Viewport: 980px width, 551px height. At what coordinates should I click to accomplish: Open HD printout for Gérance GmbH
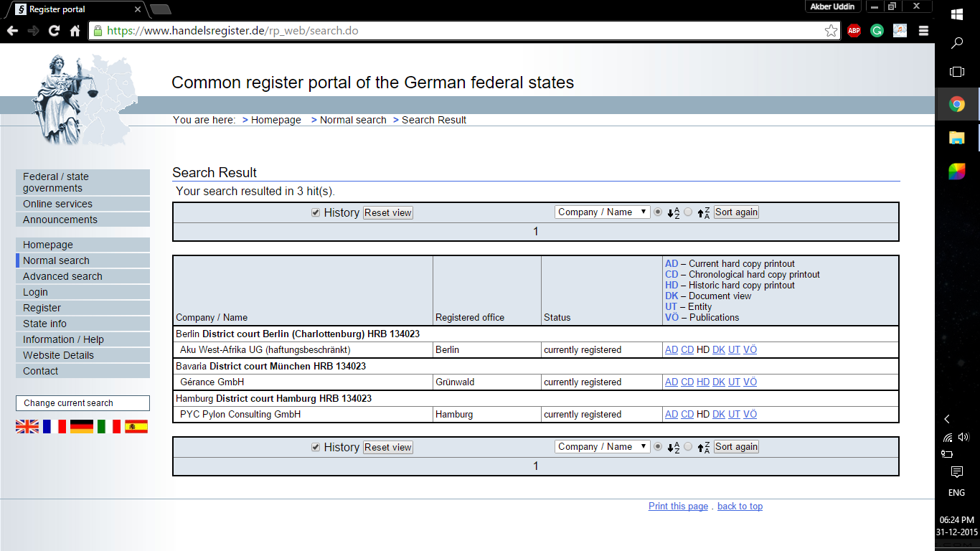pyautogui.click(x=703, y=382)
